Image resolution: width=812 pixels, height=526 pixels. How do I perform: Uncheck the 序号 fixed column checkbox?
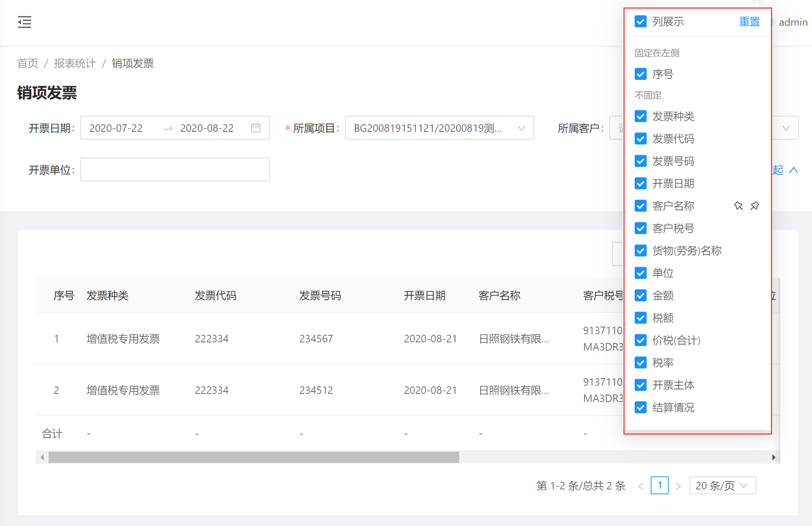641,74
